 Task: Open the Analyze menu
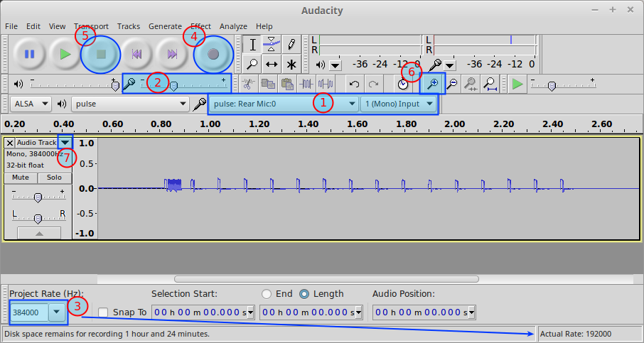(x=233, y=26)
